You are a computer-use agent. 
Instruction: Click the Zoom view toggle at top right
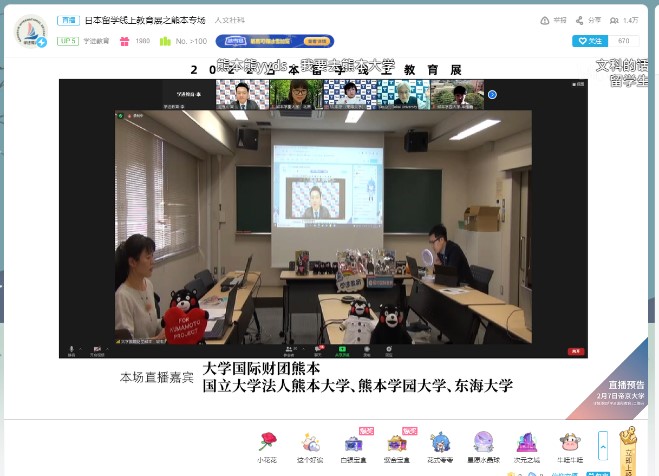[578, 84]
